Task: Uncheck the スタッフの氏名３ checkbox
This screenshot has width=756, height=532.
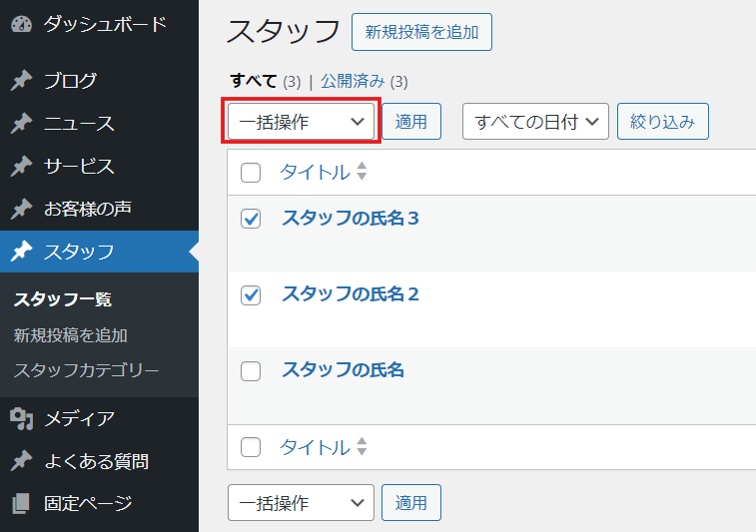Action: pos(251,219)
